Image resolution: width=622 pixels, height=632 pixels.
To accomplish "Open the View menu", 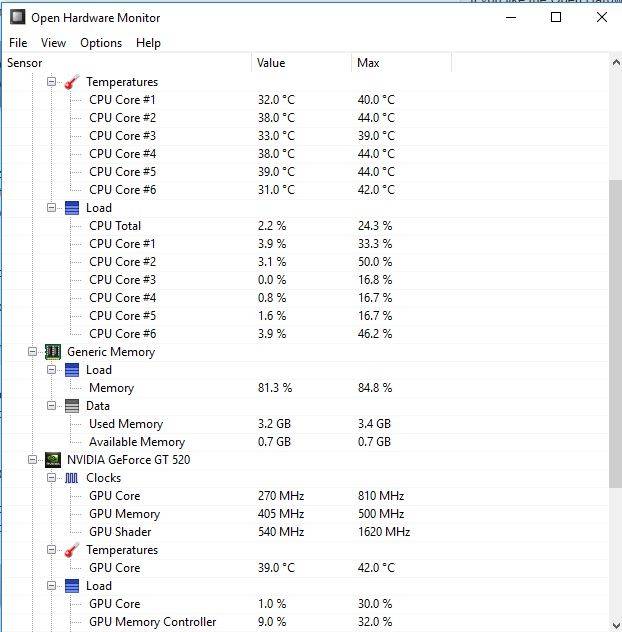I will (54, 43).
